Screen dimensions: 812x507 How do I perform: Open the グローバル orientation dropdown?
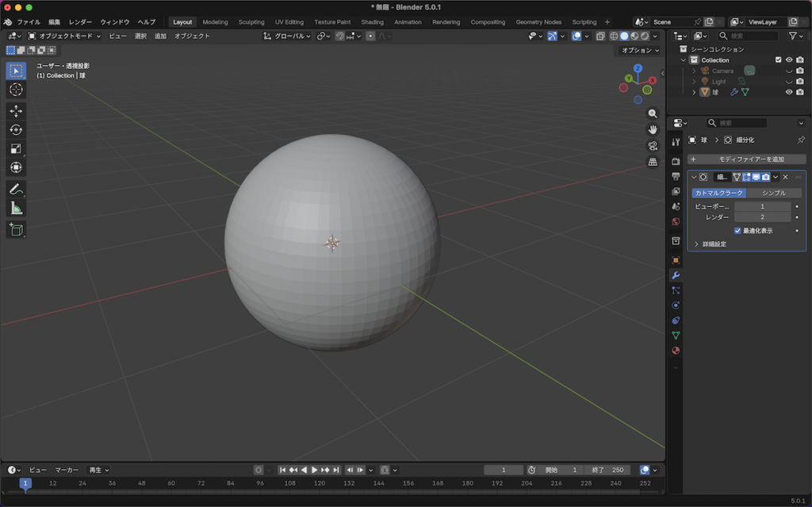287,36
